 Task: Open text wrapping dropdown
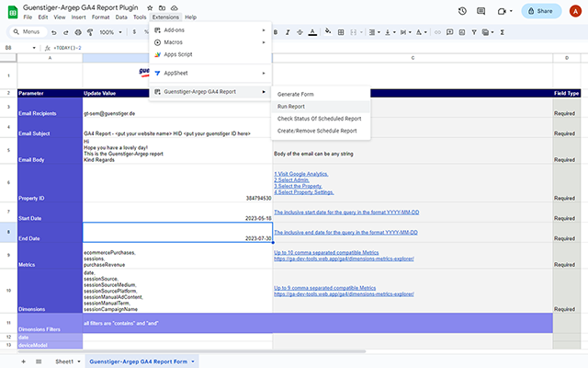click(x=406, y=32)
